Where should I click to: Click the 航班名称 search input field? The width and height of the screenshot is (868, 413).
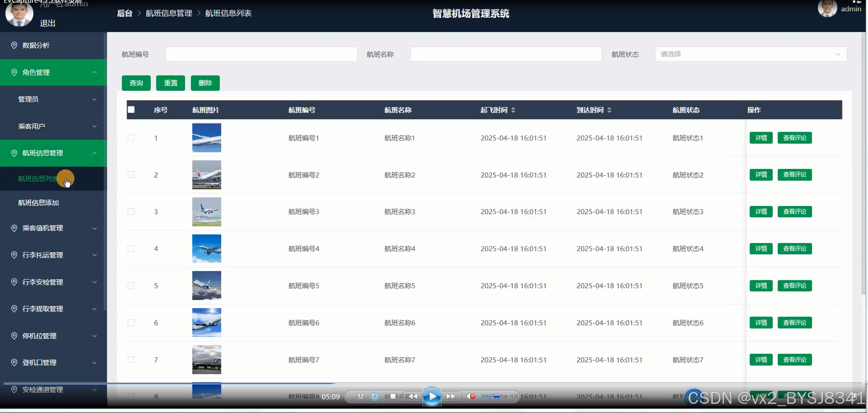(506, 54)
